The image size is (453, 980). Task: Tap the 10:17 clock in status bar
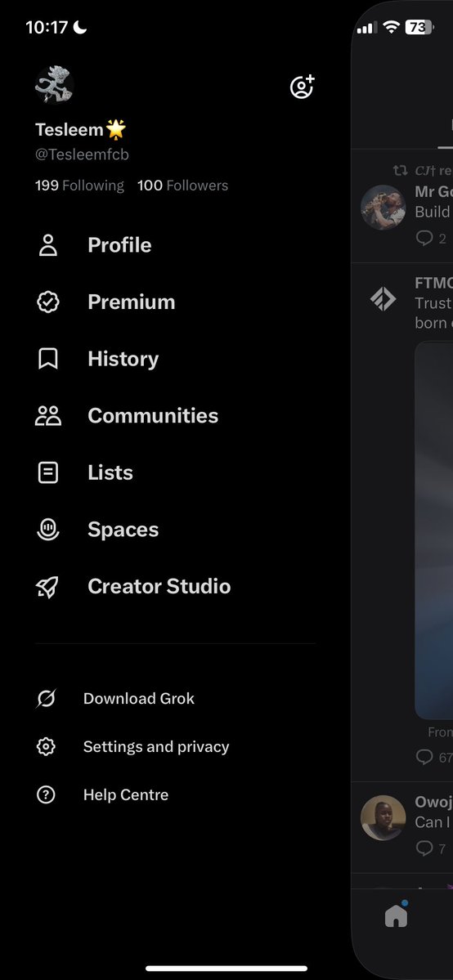(47, 27)
